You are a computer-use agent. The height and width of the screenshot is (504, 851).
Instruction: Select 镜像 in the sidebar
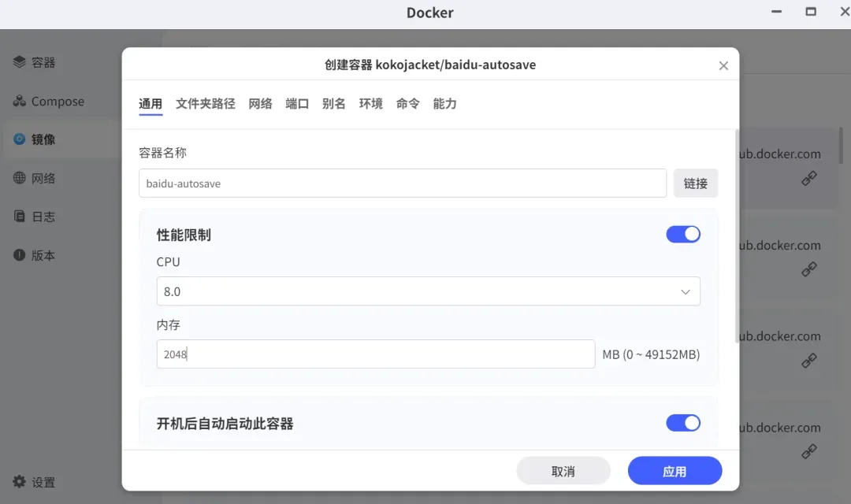coord(35,139)
